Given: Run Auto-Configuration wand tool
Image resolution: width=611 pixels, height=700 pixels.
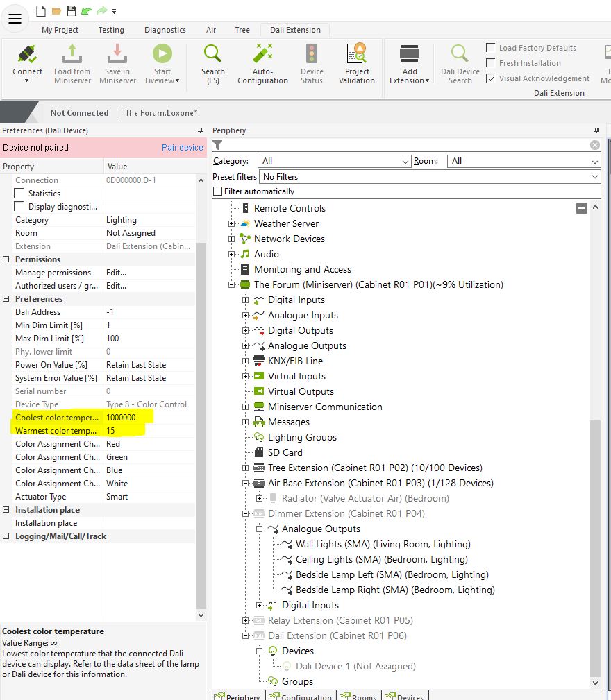Looking at the screenshot, I should point(262,55).
